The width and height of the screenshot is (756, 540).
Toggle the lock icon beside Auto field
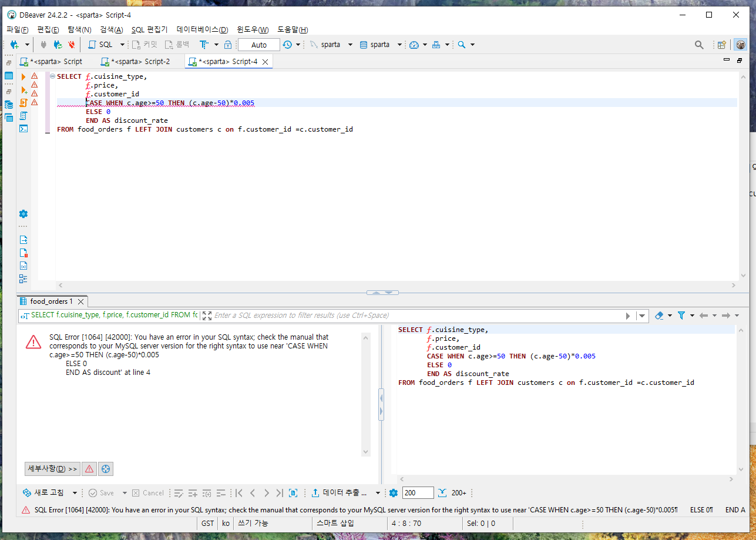228,45
